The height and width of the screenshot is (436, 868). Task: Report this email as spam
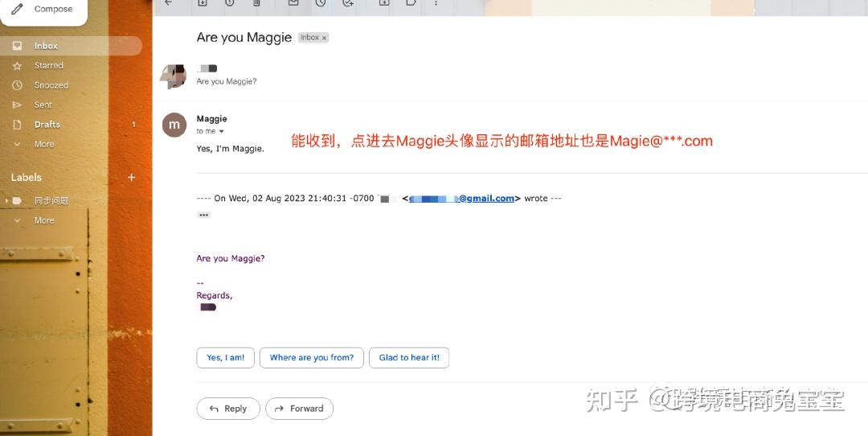(x=229, y=3)
